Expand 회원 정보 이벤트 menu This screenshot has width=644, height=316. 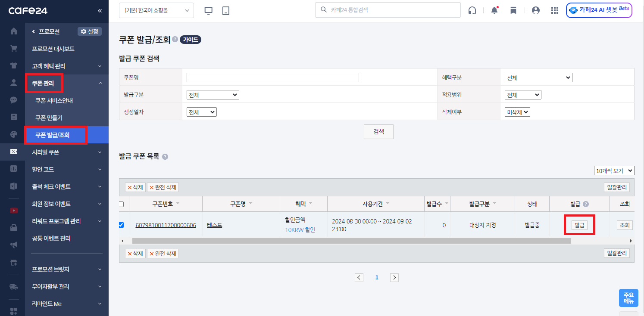click(67, 204)
